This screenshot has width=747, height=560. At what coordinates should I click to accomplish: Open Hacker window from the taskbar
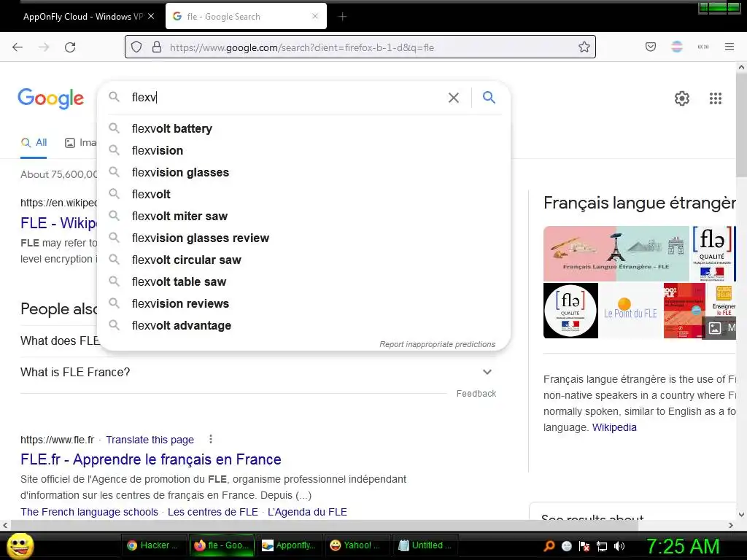click(x=153, y=545)
